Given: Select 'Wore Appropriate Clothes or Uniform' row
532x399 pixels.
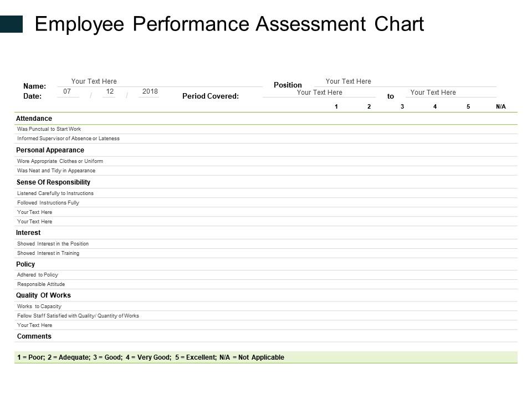Looking at the screenshot, I should [266, 161].
